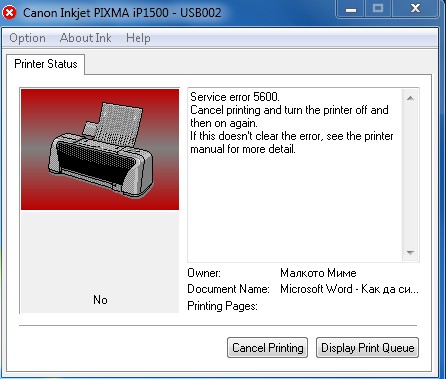Click the window title bar text
Image resolution: width=446 pixels, height=379 pixels.
pyautogui.click(x=122, y=13)
